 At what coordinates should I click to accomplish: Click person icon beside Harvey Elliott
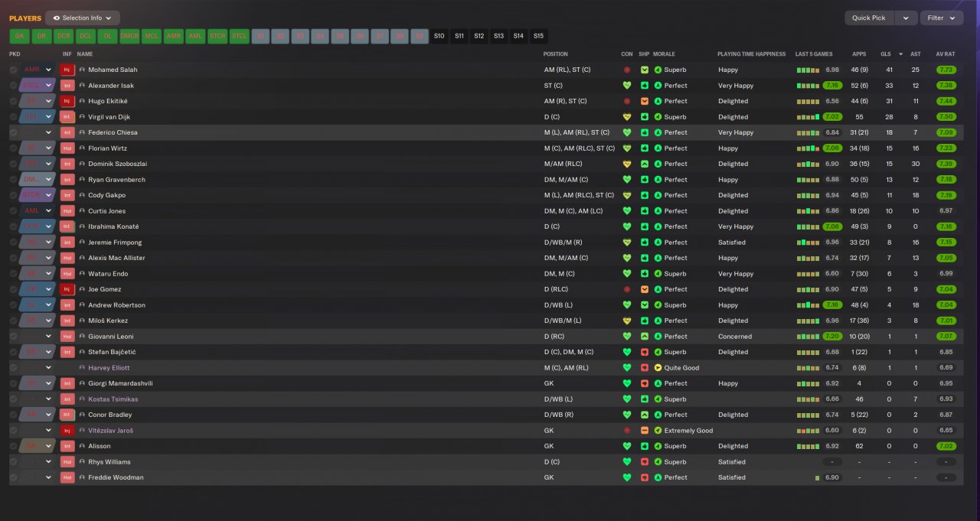click(82, 368)
